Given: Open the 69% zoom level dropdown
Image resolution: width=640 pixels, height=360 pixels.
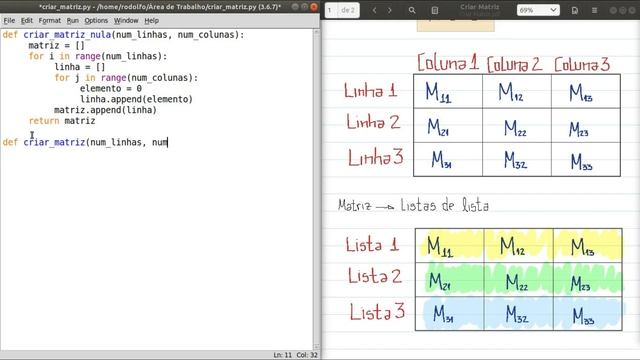Looking at the screenshot, I should click(538, 10).
